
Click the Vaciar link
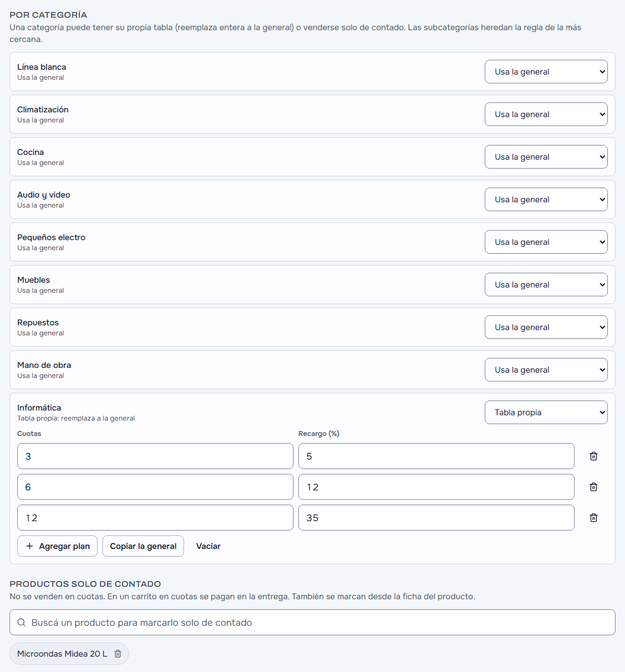pyautogui.click(x=208, y=546)
